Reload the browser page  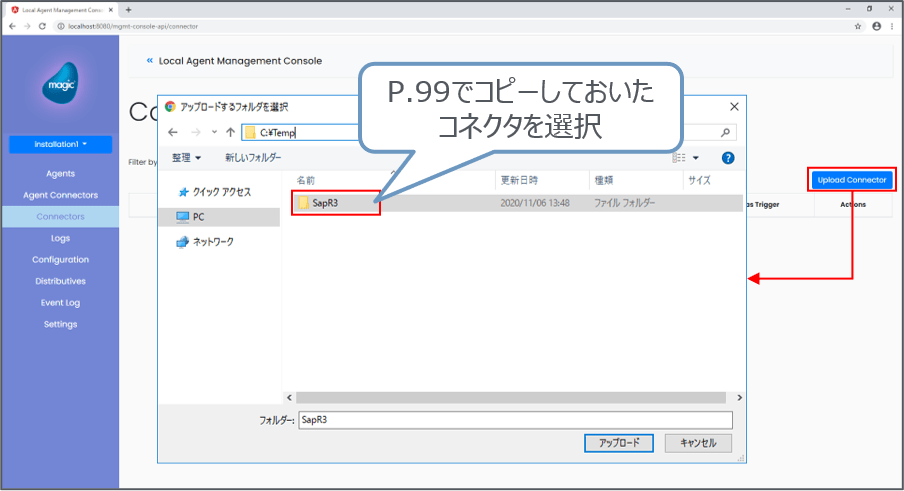point(42,26)
